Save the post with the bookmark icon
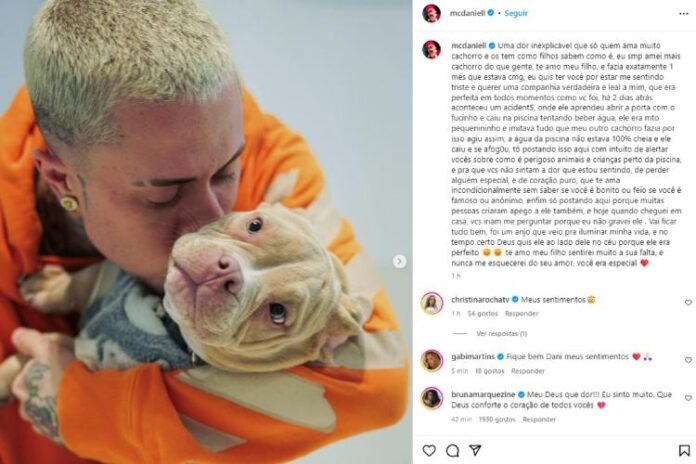 pyautogui.click(x=684, y=450)
